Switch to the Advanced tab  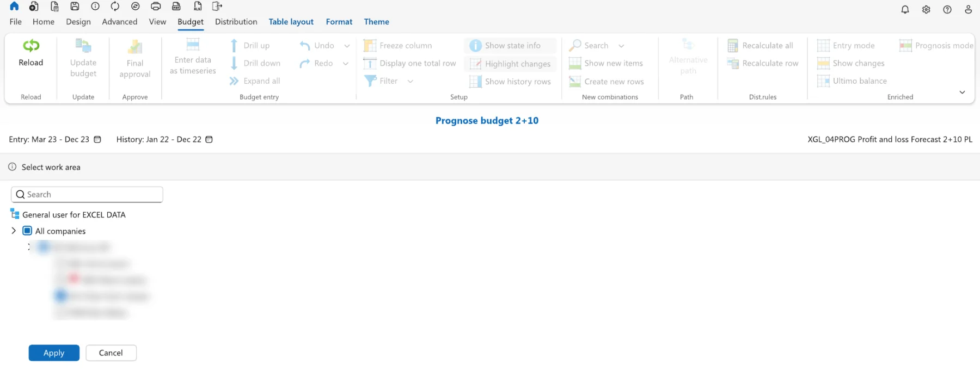tap(120, 22)
